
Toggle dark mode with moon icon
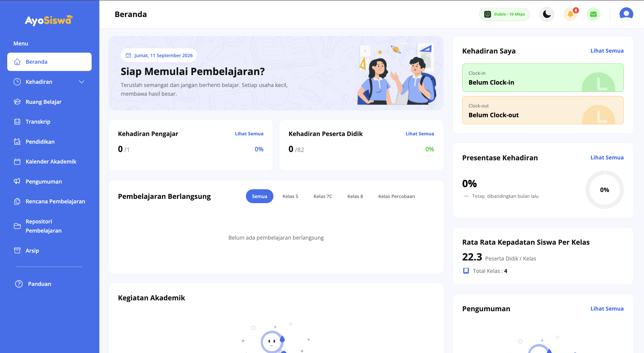[547, 14]
